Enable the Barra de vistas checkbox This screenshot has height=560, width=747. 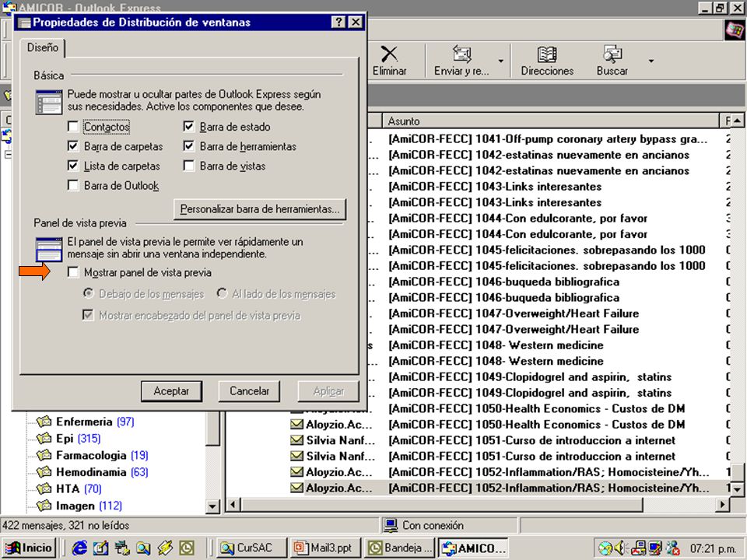pos(188,165)
